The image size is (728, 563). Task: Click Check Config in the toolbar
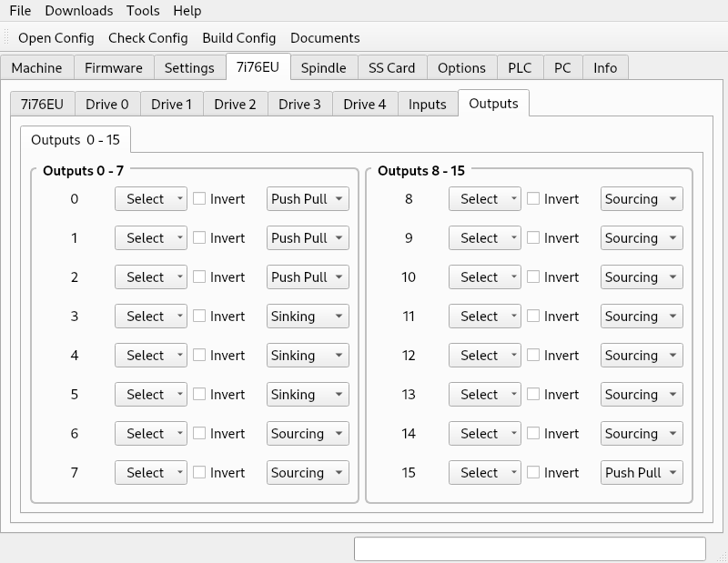148,38
